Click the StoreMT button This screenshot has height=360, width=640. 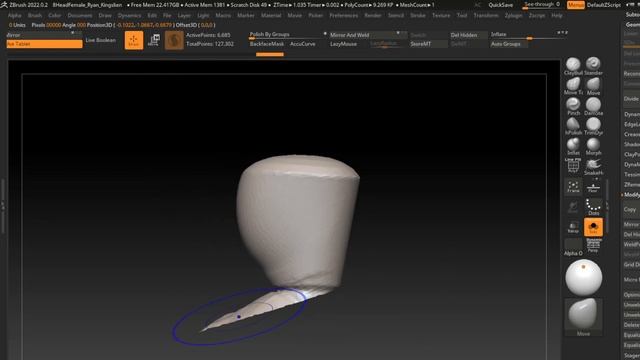429,44
